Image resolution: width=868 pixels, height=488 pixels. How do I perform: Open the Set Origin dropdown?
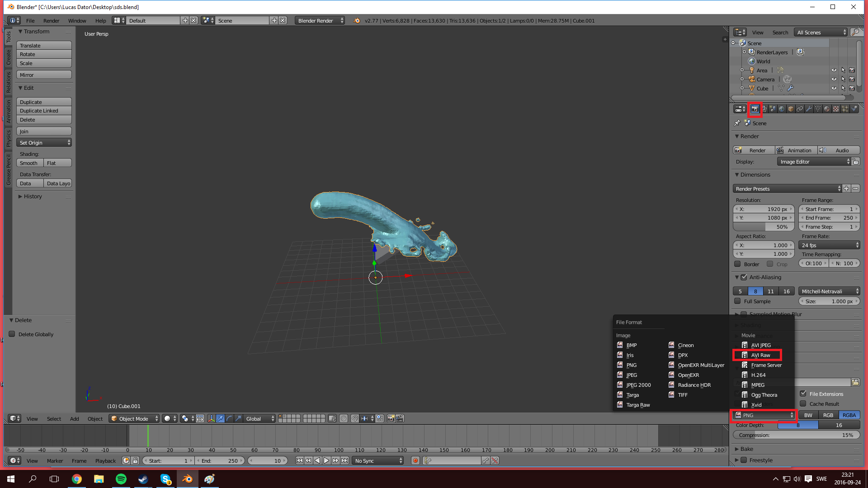pos(44,142)
